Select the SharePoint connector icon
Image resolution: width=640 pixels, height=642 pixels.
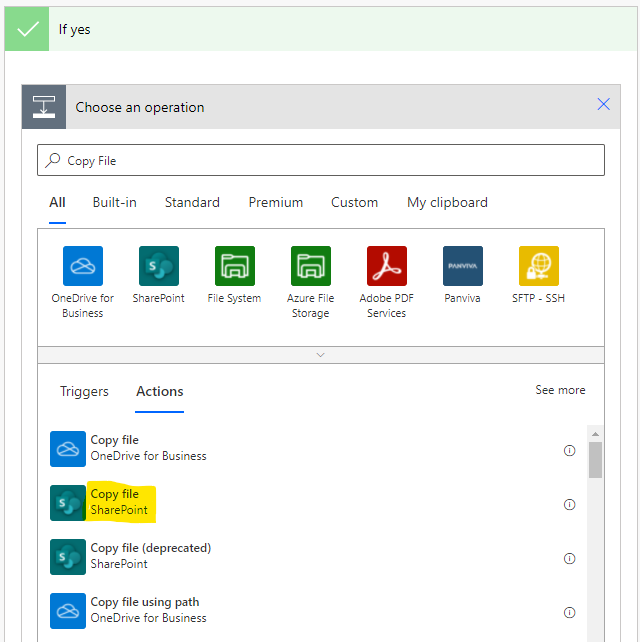(x=159, y=266)
